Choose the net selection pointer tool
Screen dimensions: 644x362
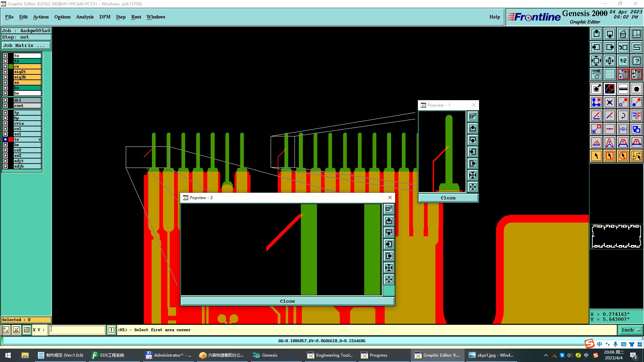[x=636, y=156]
